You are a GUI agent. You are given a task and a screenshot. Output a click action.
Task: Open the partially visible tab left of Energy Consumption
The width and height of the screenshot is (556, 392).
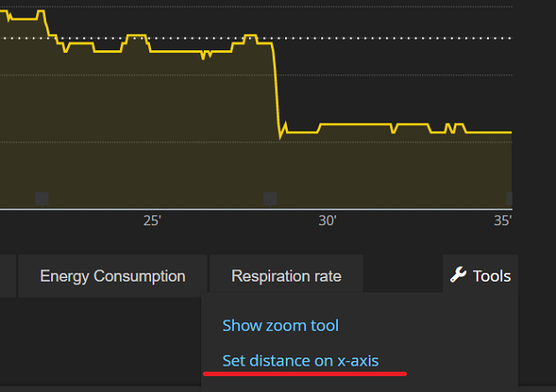point(8,276)
